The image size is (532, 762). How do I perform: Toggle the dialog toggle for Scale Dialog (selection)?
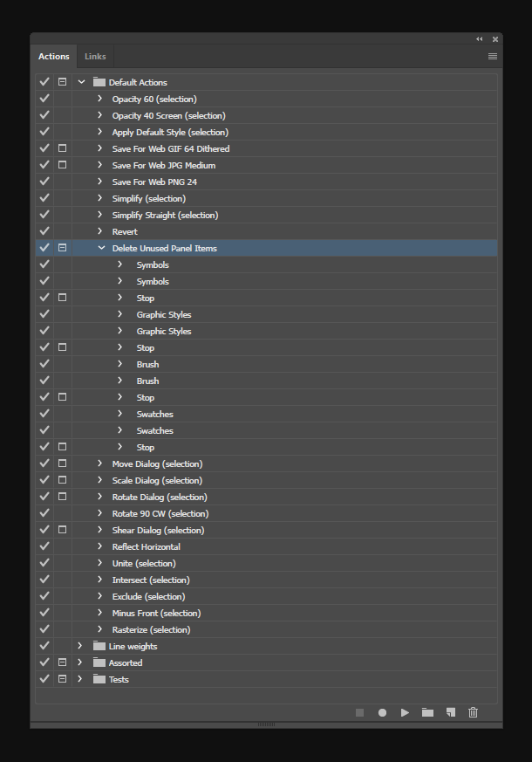[63, 480]
